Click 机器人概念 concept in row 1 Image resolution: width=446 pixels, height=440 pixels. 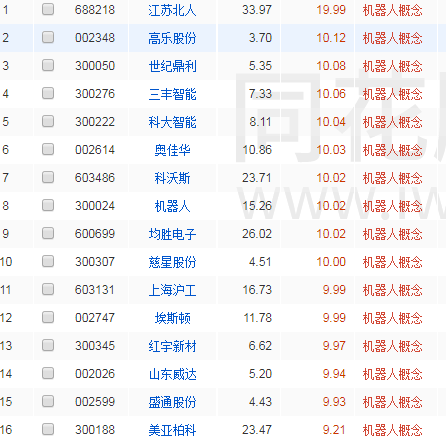pyautogui.click(x=392, y=10)
